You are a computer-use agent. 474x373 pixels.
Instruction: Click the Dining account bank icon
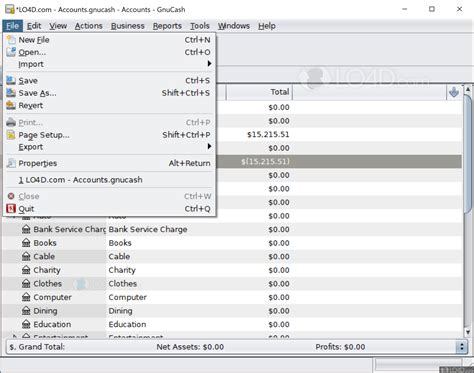tap(26, 311)
